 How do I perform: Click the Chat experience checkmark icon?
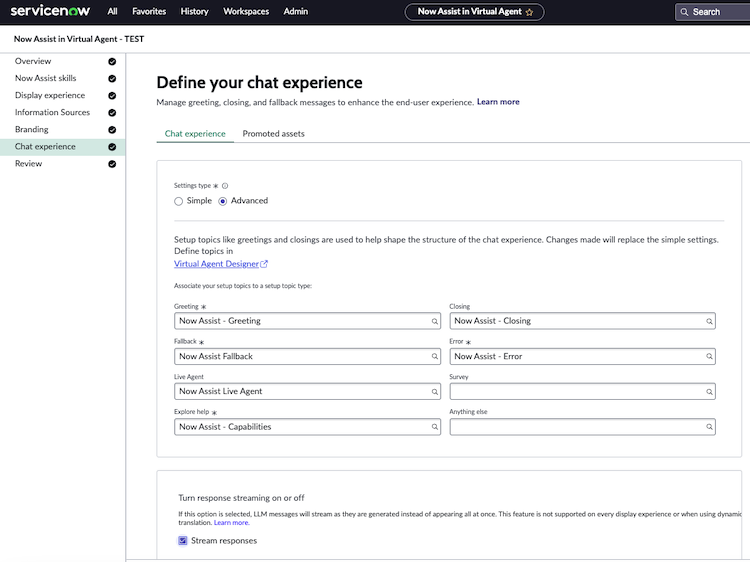[x=112, y=147]
